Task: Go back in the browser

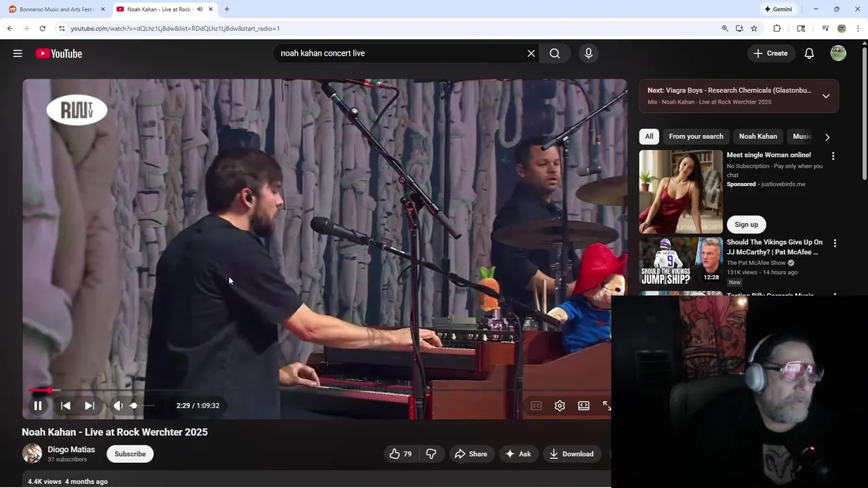Action: pos(9,28)
